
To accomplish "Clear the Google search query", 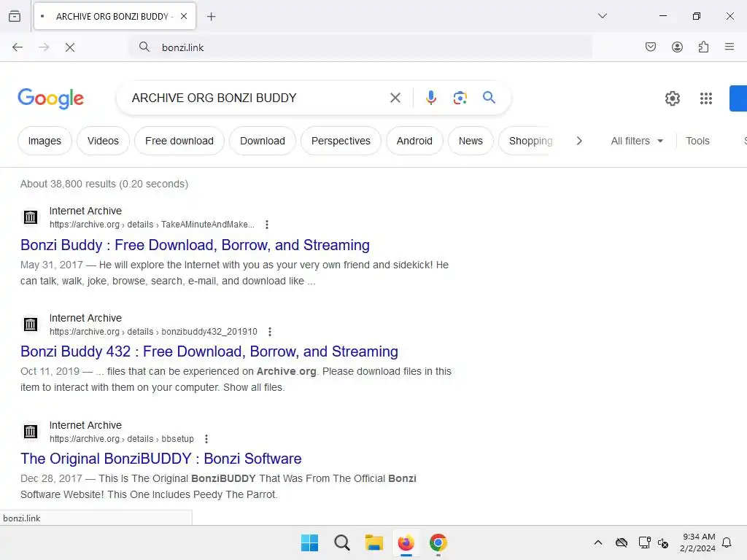I will coord(395,98).
